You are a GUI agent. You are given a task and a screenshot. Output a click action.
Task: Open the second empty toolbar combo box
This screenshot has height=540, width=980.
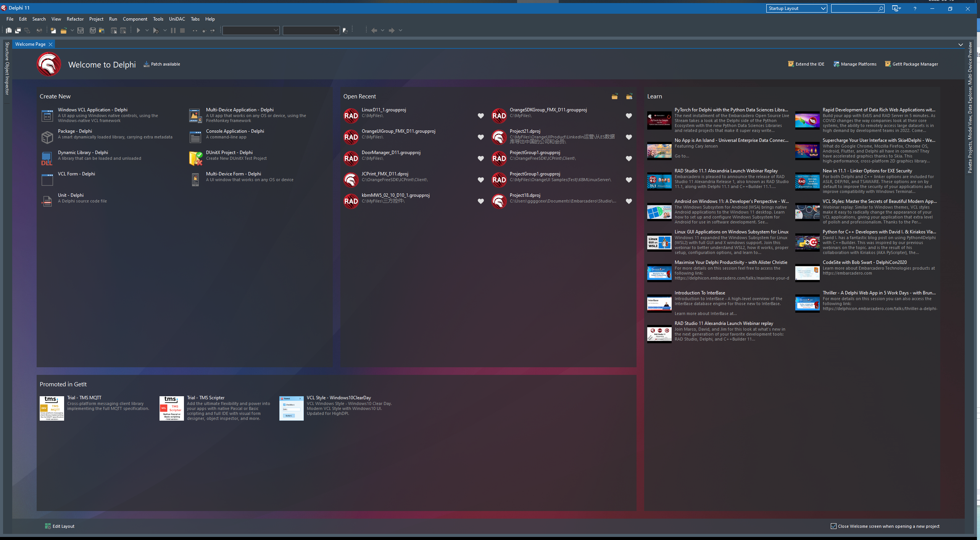pos(311,31)
